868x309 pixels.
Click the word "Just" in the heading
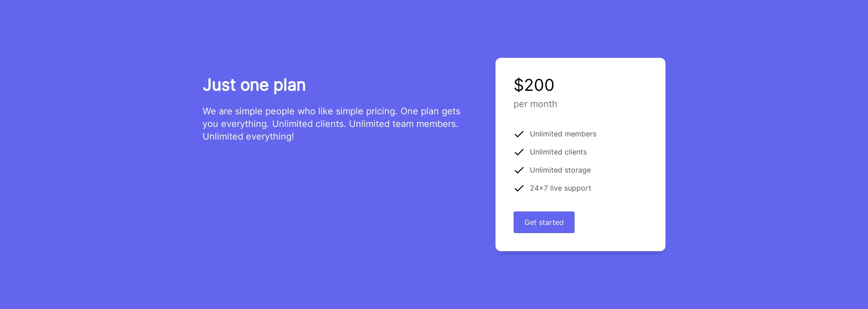(219, 85)
